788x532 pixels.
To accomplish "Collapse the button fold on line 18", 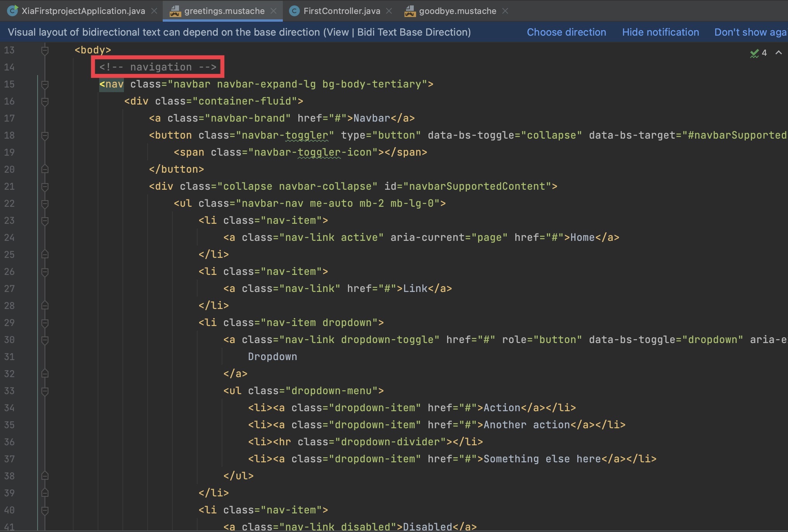I will (x=45, y=136).
